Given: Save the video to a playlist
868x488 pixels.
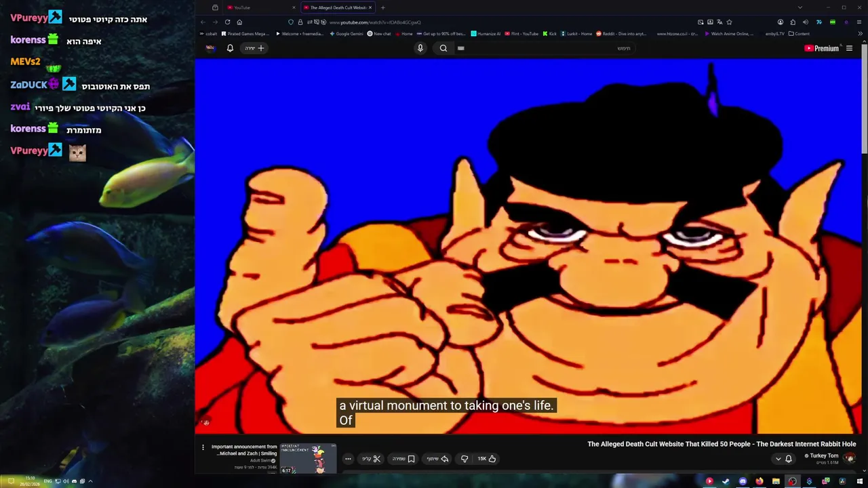Looking at the screenshot, I should click(x=403, y=459).
